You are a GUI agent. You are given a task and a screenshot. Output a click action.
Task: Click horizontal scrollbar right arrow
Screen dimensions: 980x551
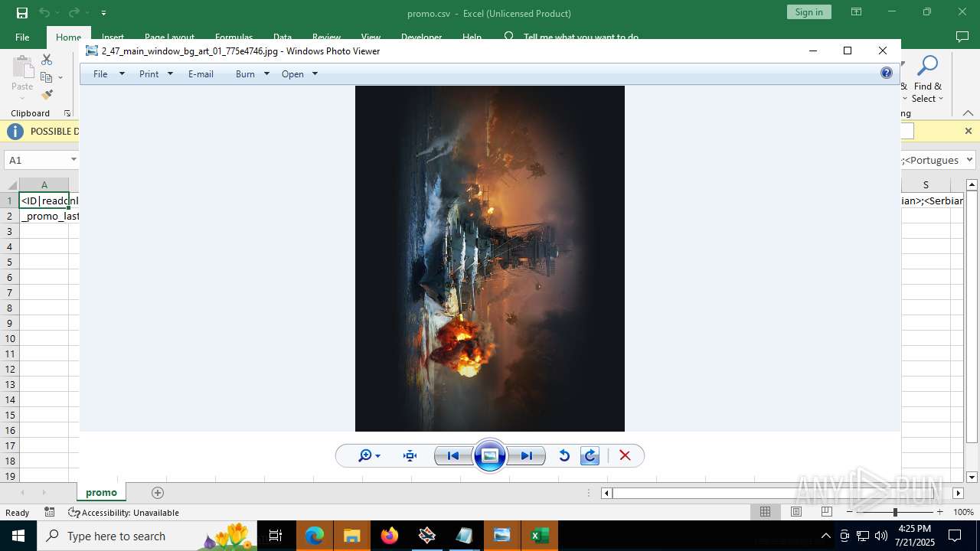958,493
